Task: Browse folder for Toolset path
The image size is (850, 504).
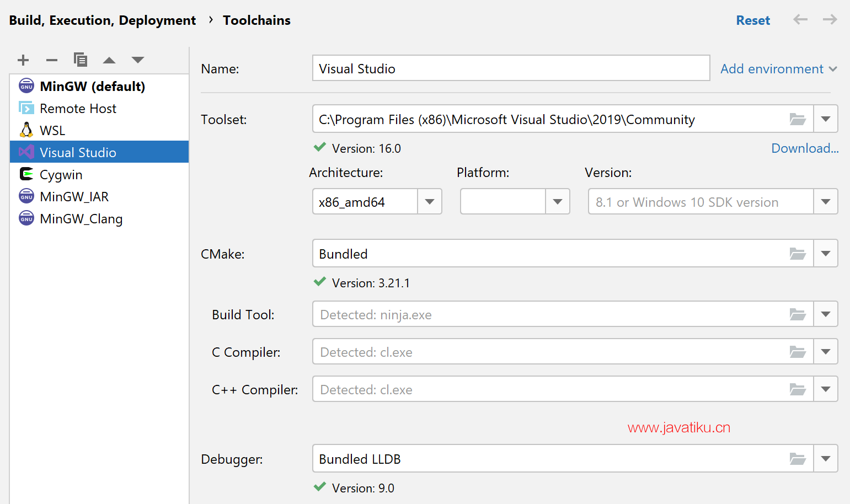Action: coord(798,119)
